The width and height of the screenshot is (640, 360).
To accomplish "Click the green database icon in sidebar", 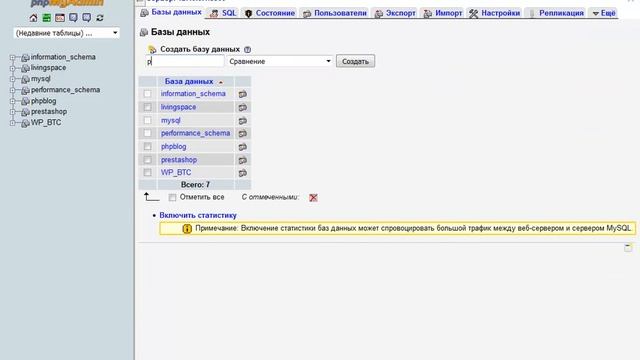I will [x=47, y=18].
